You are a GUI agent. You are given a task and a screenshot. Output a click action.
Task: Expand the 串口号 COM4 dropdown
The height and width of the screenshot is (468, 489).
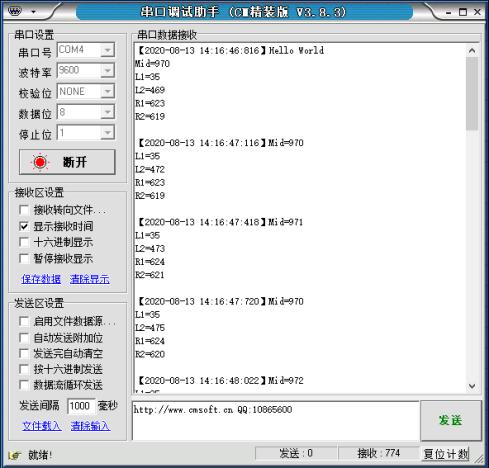pos(108,50)
